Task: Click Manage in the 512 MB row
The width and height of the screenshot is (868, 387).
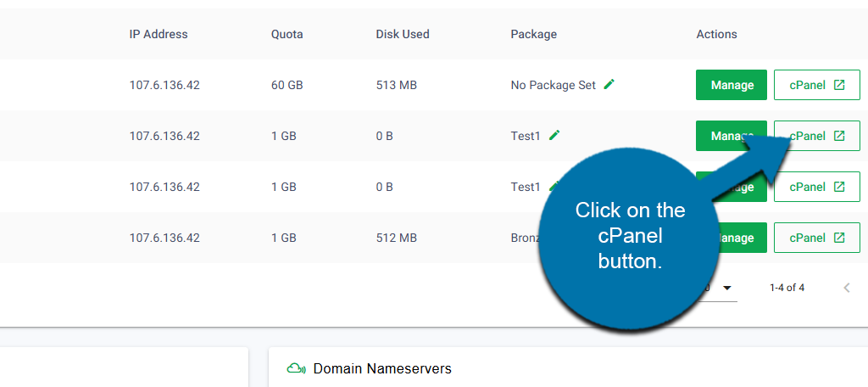Action: coord(737,238)
